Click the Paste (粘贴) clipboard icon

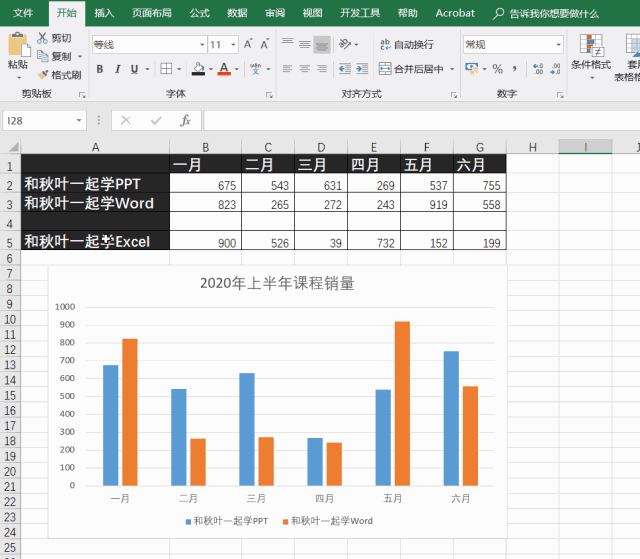coord(18,44)
